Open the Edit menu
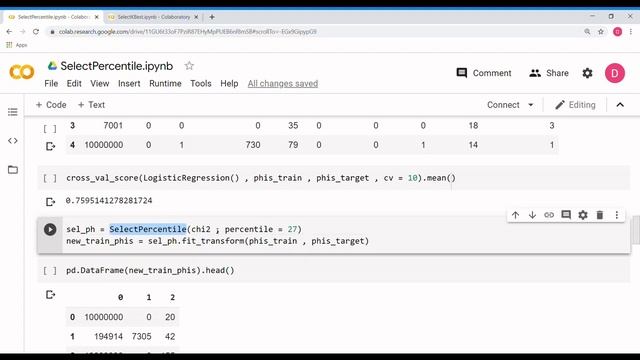640x360 pixels. click(x=74, y=83)
